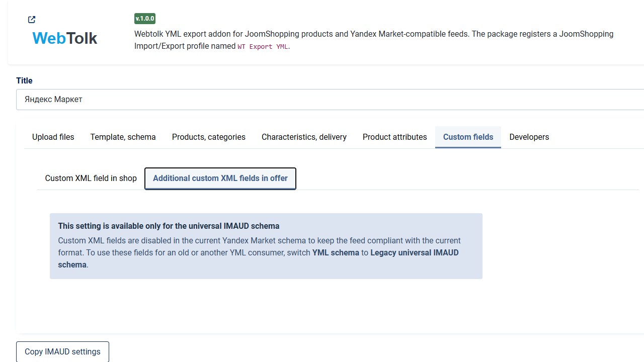The image size is (644, 362).
Task: Click Legacy universal IMAUD schema bold text
Action: click(258, 258)
